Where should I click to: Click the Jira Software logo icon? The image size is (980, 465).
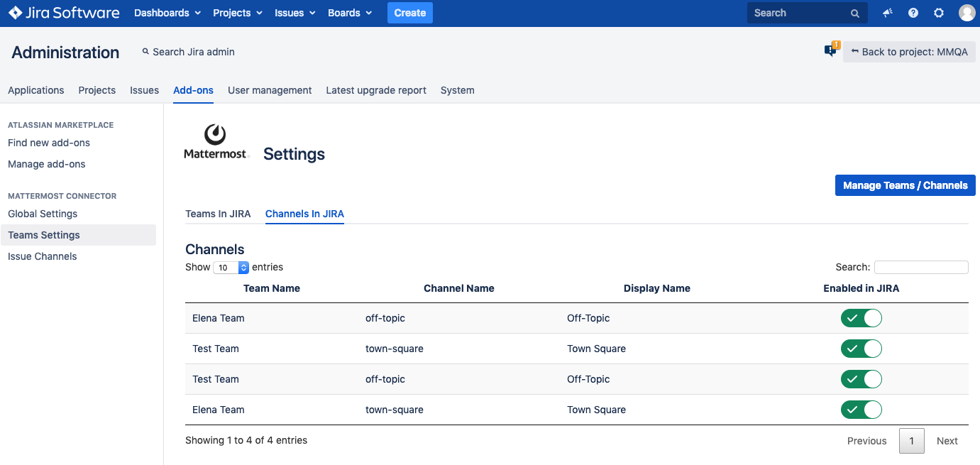click(16, 13)
